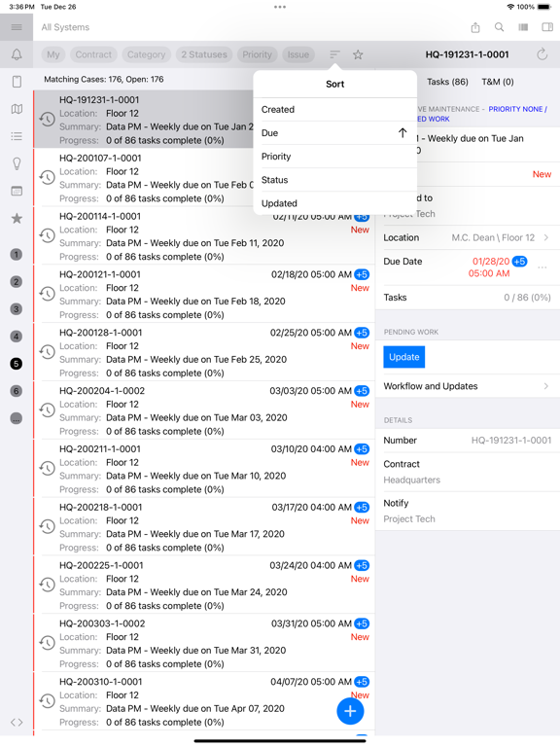This screenshot has width=560, height=747.
Task: Sort by Due
Action: 334,133
